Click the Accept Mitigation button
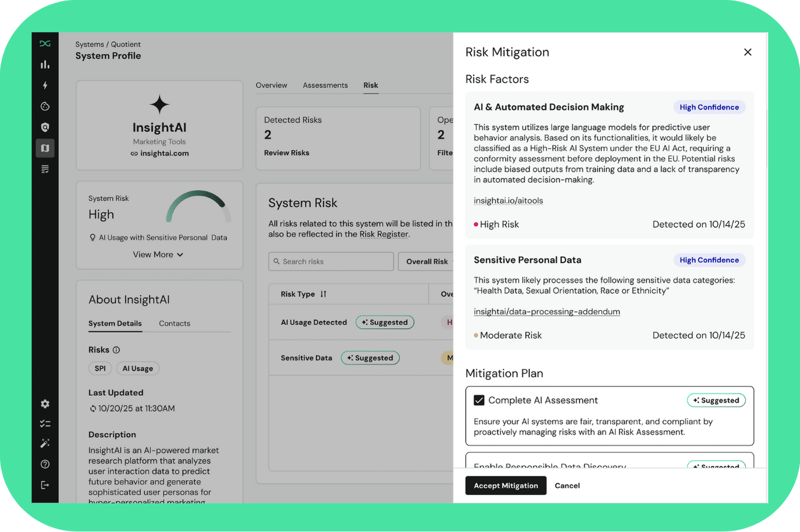The image size is (800, 532). [x=506, y=485]
